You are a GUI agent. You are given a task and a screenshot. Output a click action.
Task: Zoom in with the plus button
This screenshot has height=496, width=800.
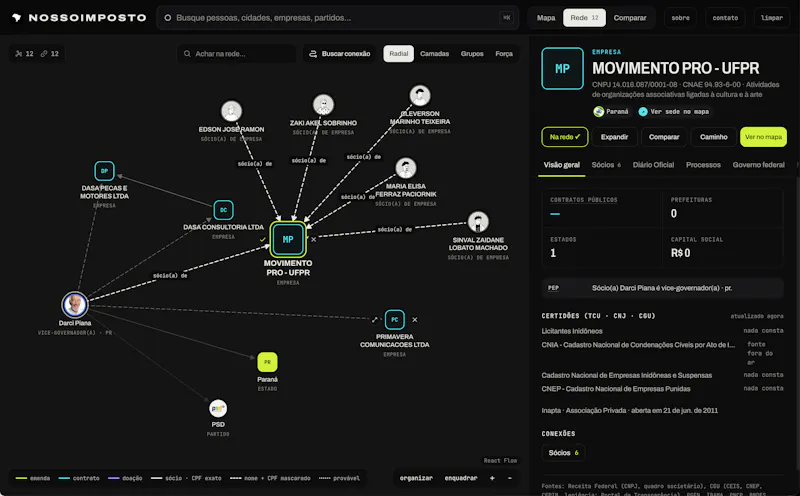[492, 478]
